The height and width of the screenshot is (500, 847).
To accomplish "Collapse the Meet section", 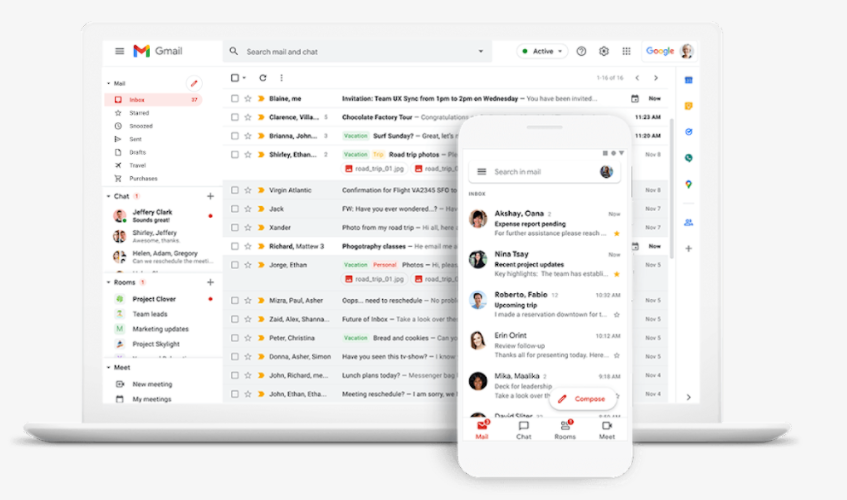I will [109, 368].
